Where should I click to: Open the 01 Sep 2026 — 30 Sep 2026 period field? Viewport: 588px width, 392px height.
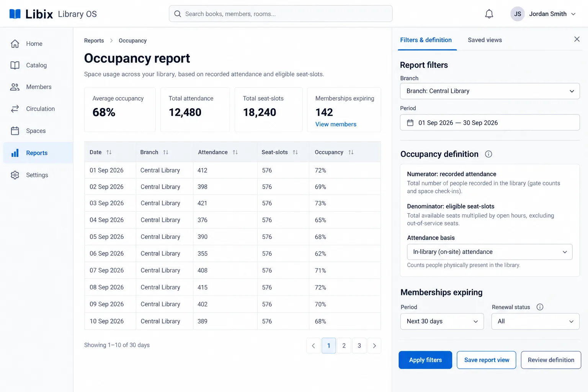(x=490, y=123)
